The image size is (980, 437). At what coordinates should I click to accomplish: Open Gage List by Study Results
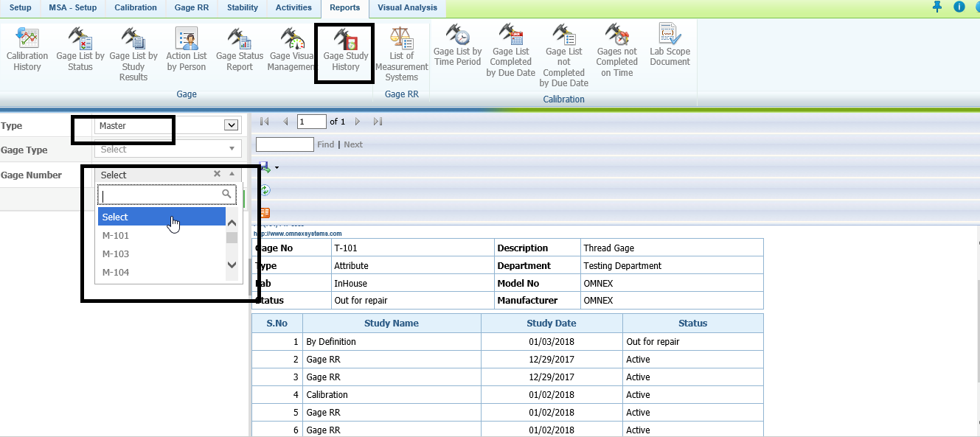click(133, 55)
